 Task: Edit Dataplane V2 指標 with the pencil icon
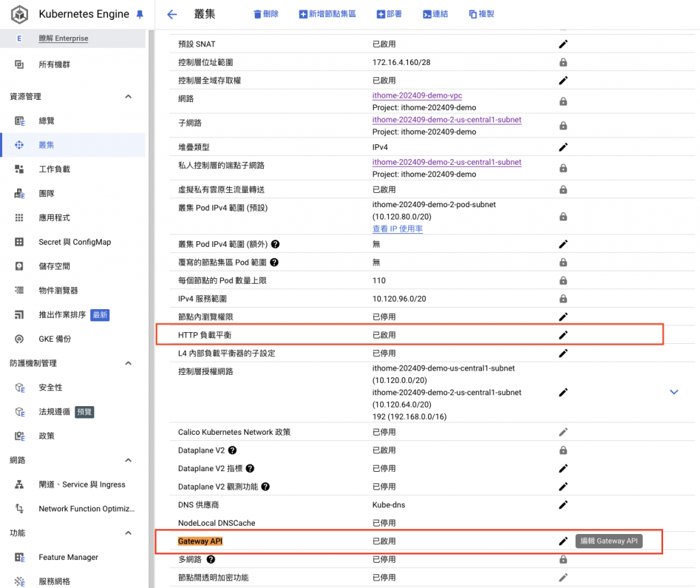point(563,468)
